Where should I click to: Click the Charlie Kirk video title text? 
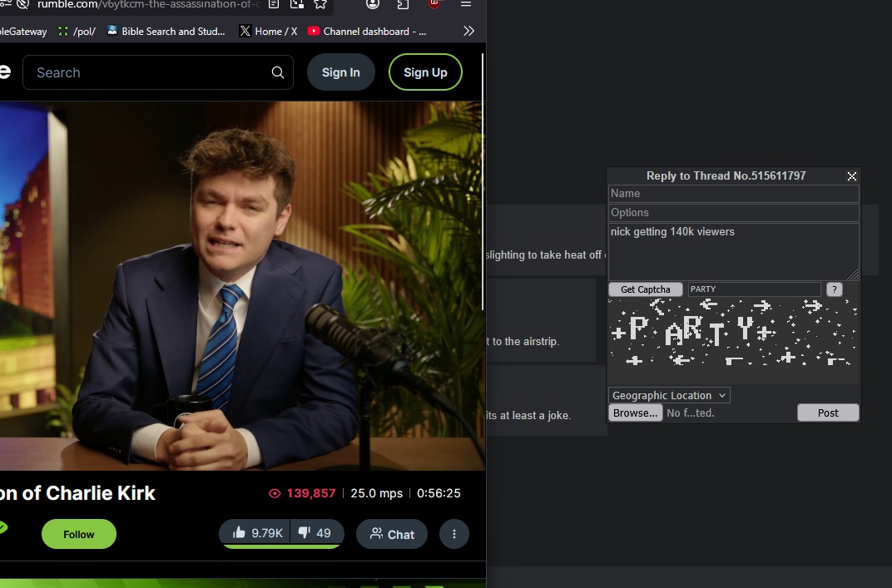tap(77, 493)
